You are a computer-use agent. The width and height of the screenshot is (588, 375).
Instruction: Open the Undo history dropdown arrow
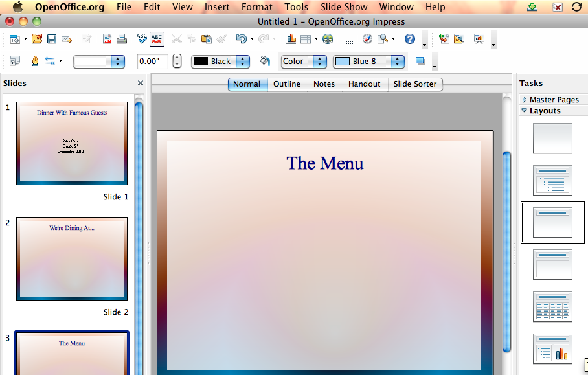(x=252, y=39)
